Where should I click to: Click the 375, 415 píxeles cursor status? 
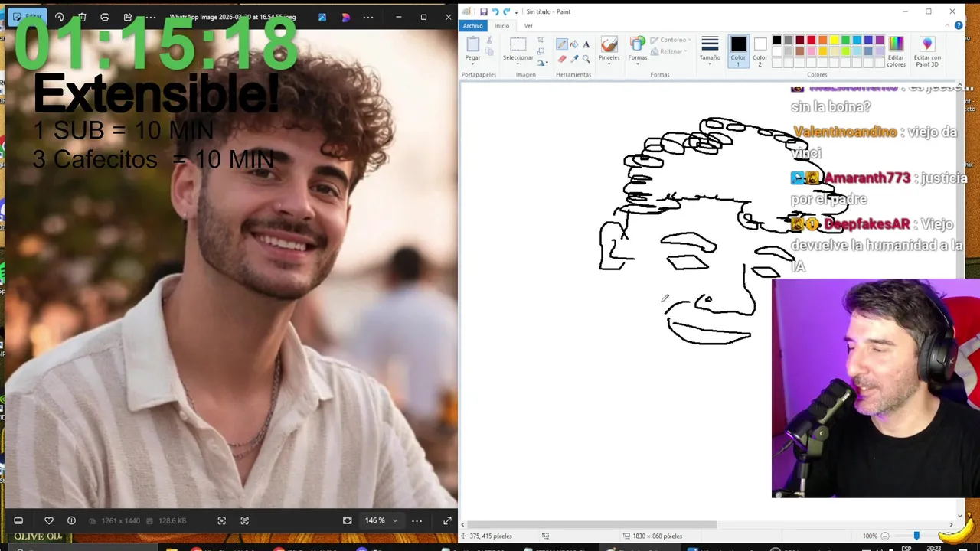(x=491, y=536)
